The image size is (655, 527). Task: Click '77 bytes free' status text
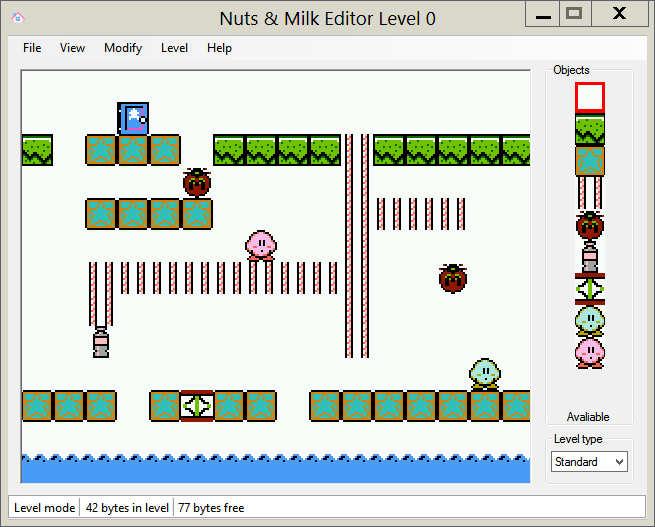(211, 508)
